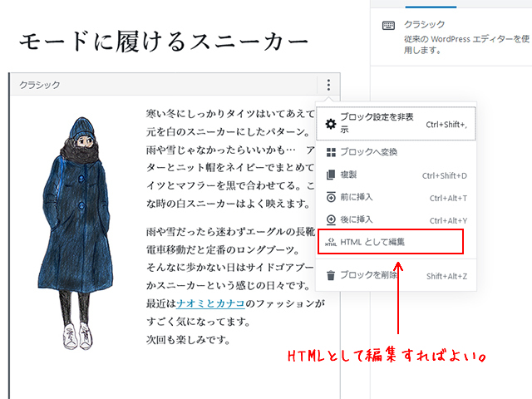Click the post title モードに履けるスニーカー
The image size is (532, 399).
point(164,42)
